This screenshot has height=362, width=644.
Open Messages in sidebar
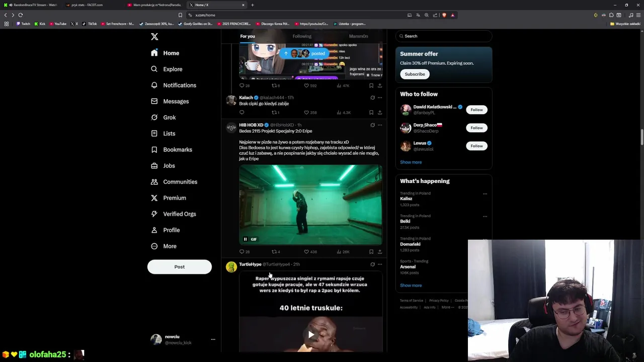point(170,101)
